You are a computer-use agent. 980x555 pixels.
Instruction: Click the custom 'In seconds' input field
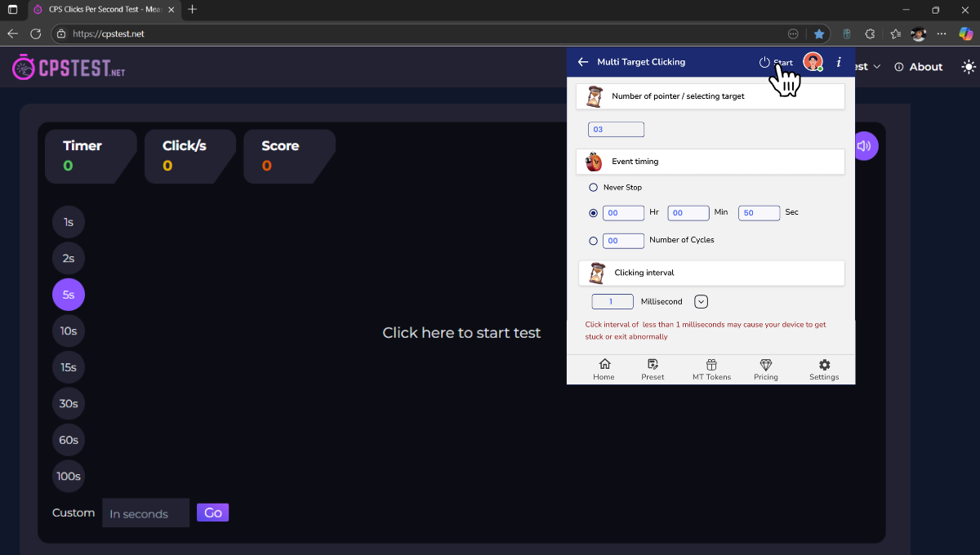(x=145, y=513)
